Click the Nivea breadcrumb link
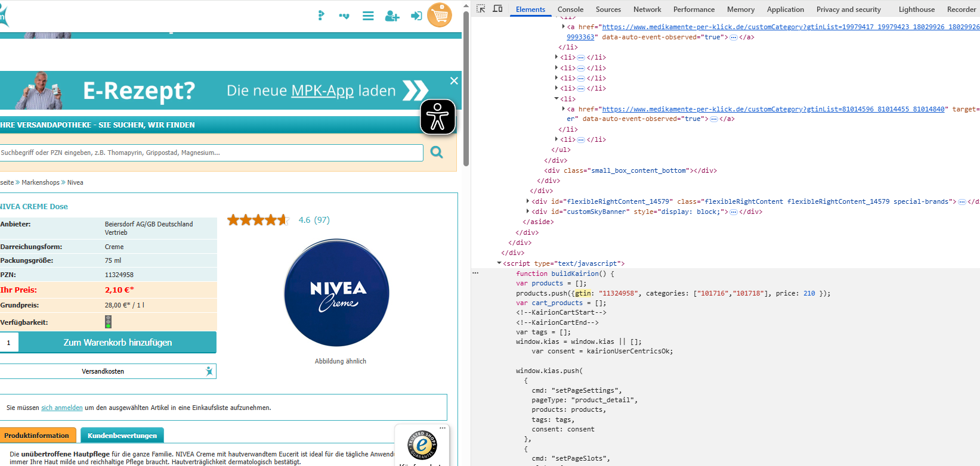980x466 pixels. pos(75,182)
